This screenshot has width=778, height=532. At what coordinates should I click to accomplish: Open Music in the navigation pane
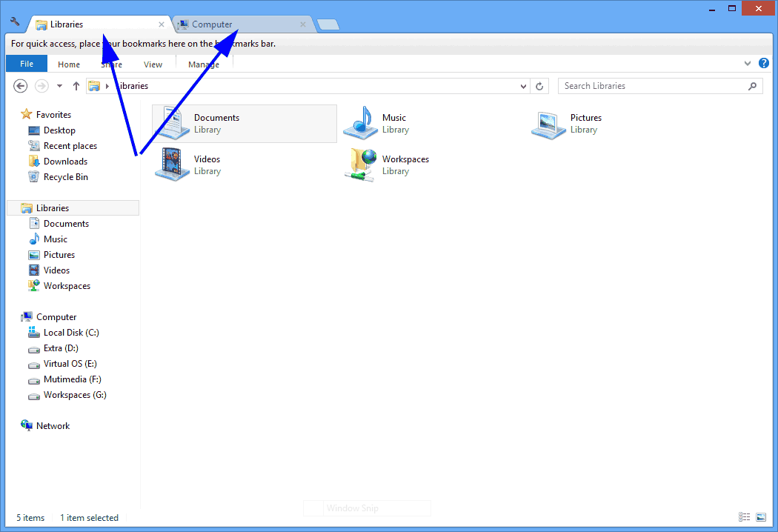tap(55, 239)
